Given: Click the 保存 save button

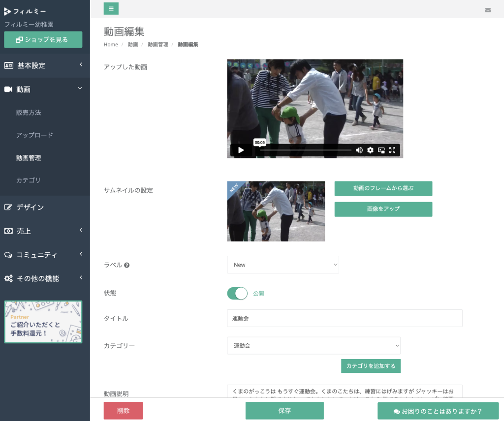Looking at the screenshot, I should point(284,411).
